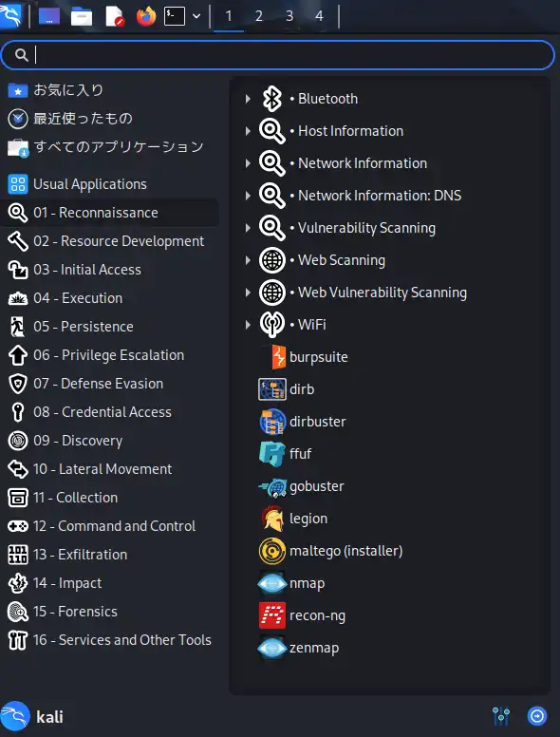560x737 pixels.
Task: Expand the Bluetooth submenu arrow
Action: tap(248, 99)
